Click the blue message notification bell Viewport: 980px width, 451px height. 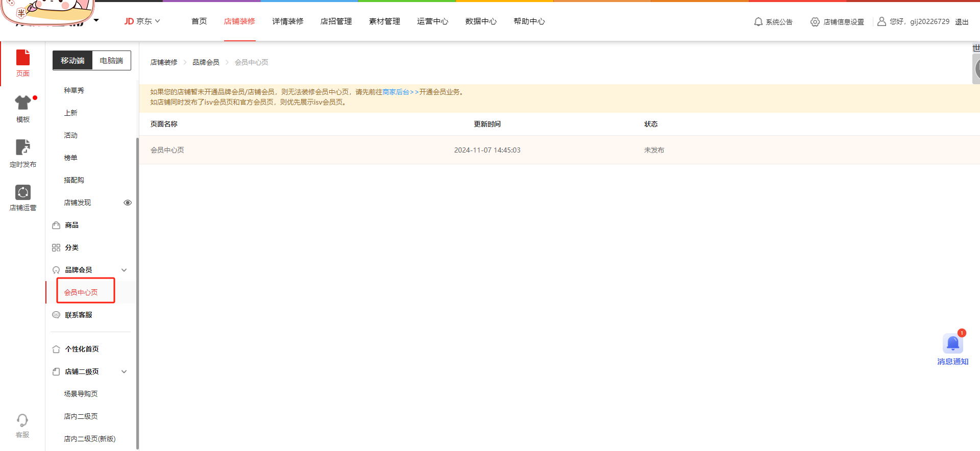952,344
